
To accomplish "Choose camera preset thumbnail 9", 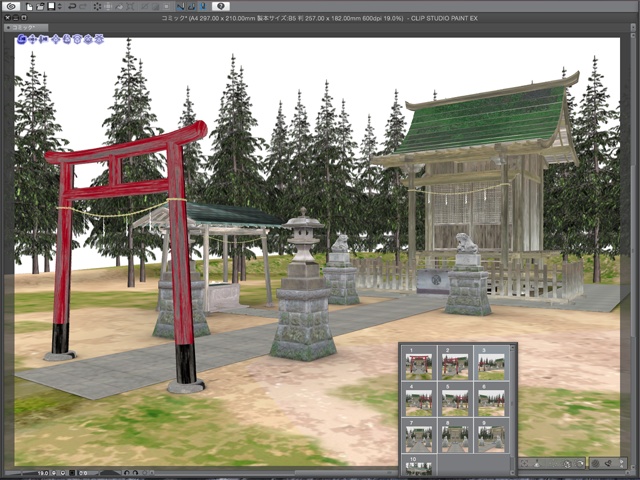I will [491, 438].
